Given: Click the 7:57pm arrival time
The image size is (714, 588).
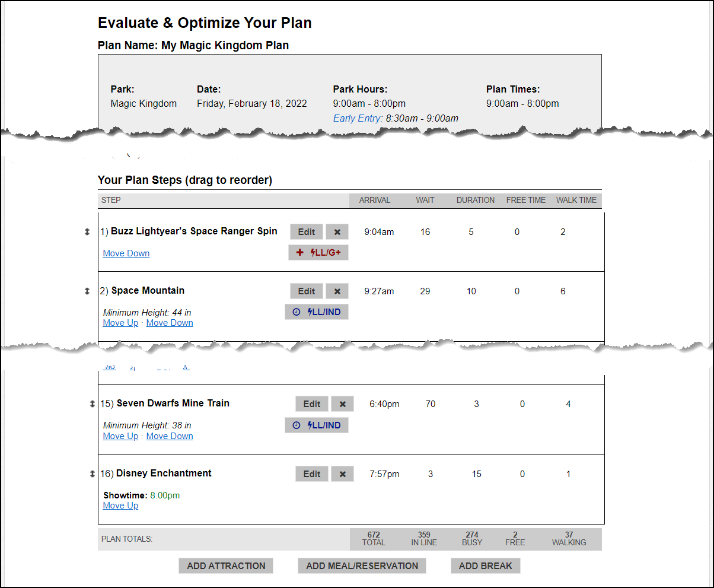Looking at the screenshot, I should (384, 474).
